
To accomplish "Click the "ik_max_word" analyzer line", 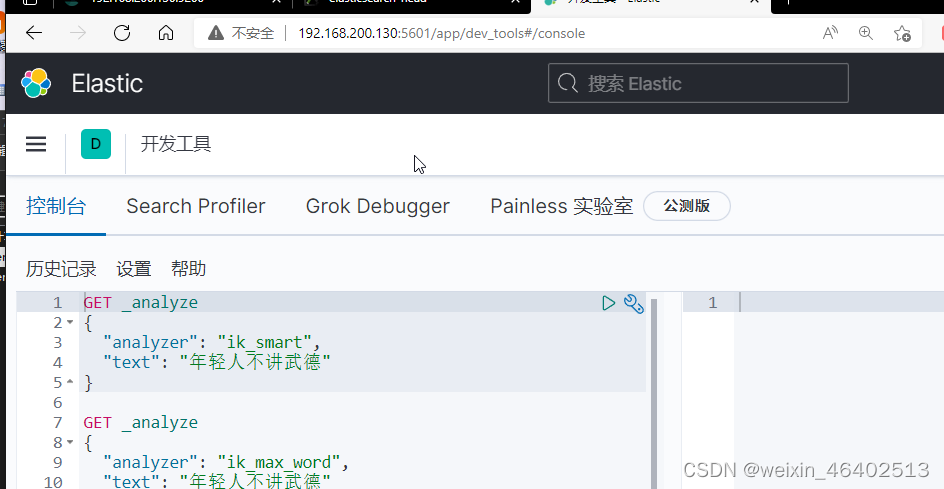I will [226, 462].
